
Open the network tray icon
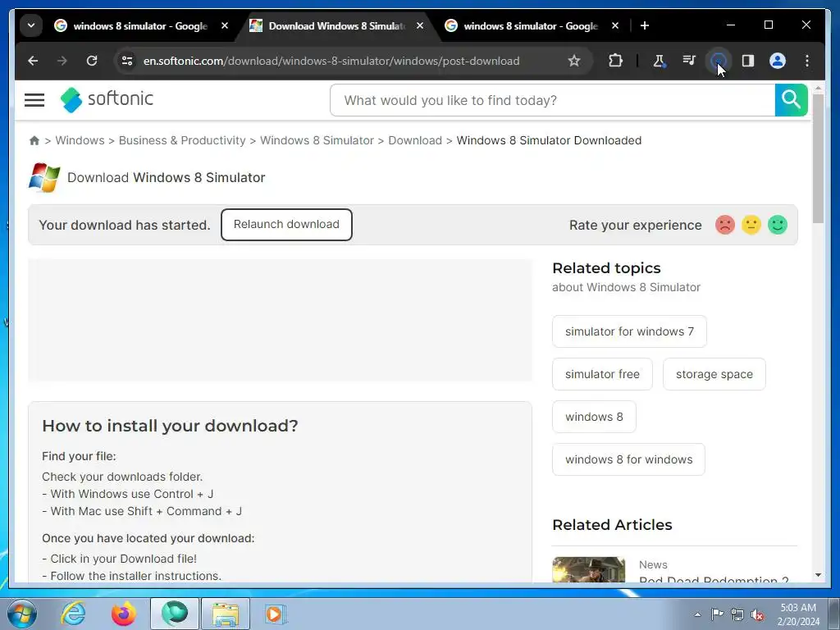[737, 614]
